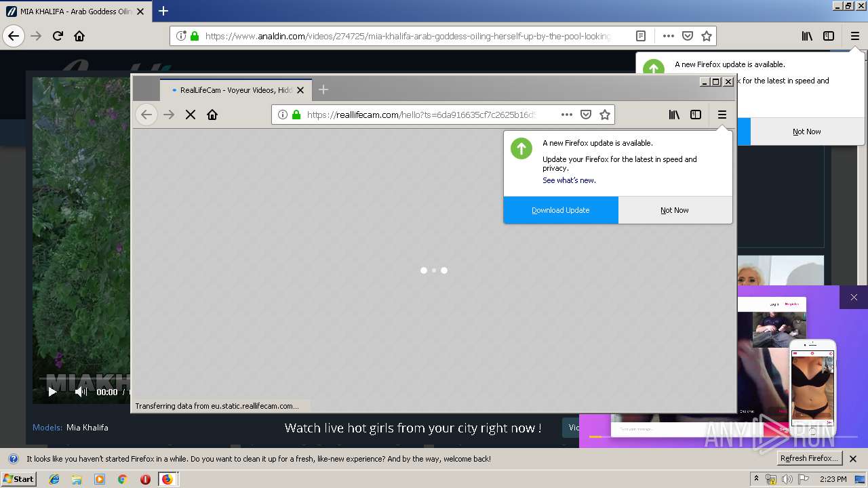Click Not Now in main window prompt
Image resolution: width=868 pixels, height=488 pixels.
(x=807, y=131)
